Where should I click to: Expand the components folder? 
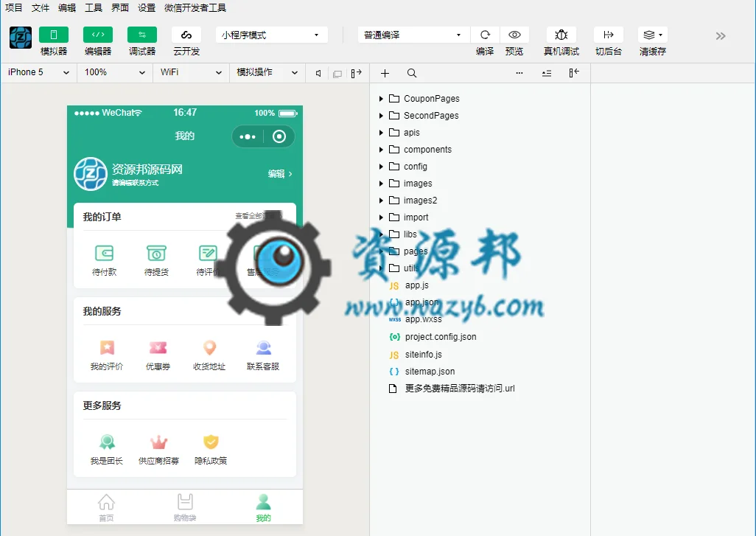coord(427,150)
